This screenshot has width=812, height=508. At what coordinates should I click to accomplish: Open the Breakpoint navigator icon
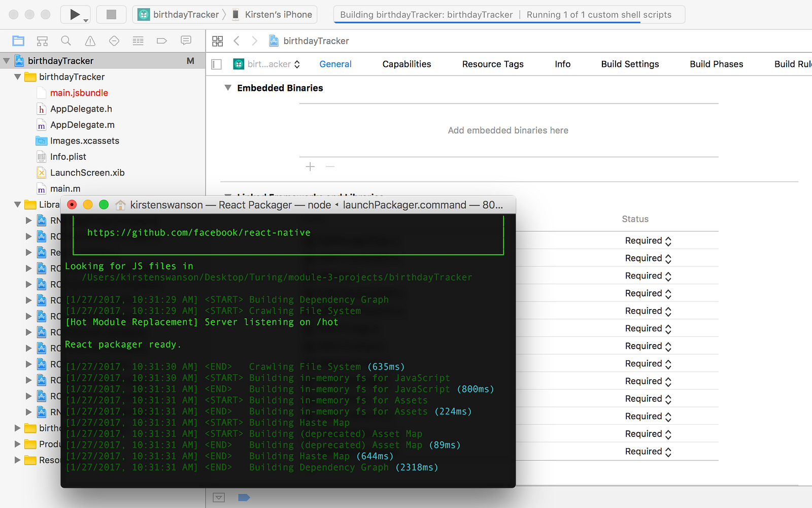[x=162, y=41]
